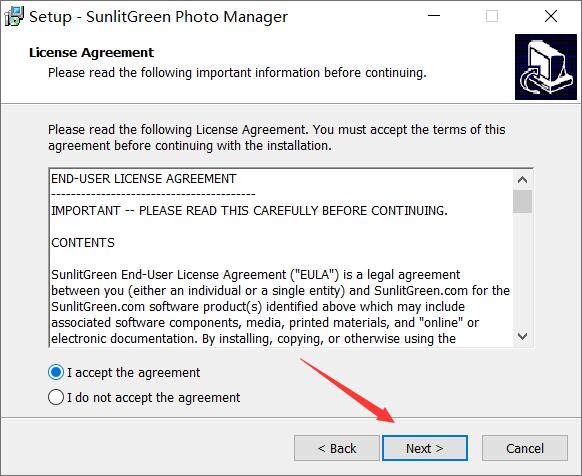Click the "CONTENTS" line in license text
Viewport: 582px width, 476px height.
(x=83, y=242)
